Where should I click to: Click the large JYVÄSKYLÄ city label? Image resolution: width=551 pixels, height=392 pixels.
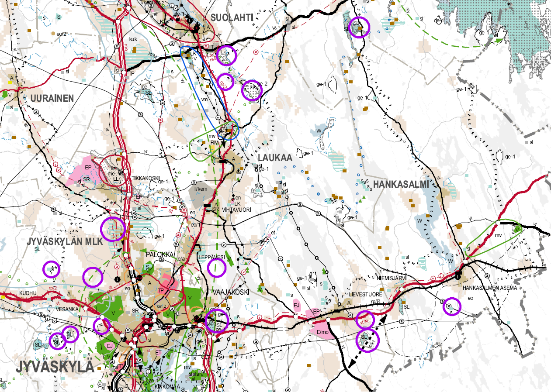click(x=55, y=367)
